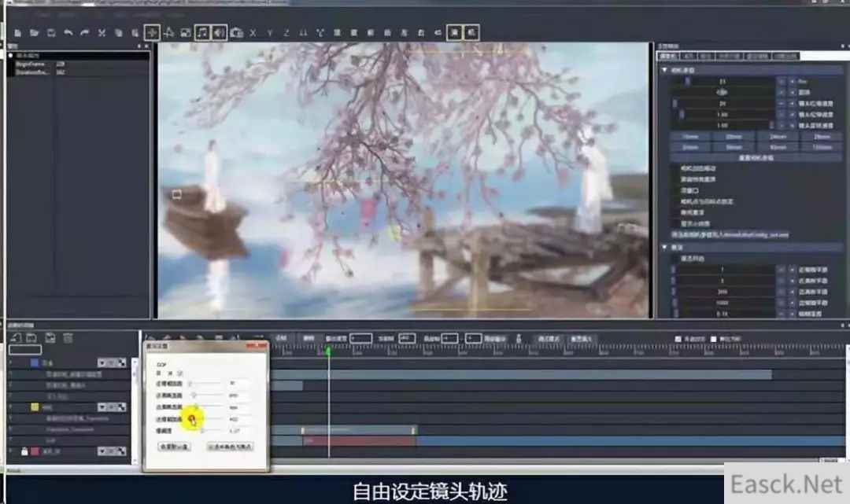
Task: Click the lock icon on bottom track
Action: coord(24,452)
